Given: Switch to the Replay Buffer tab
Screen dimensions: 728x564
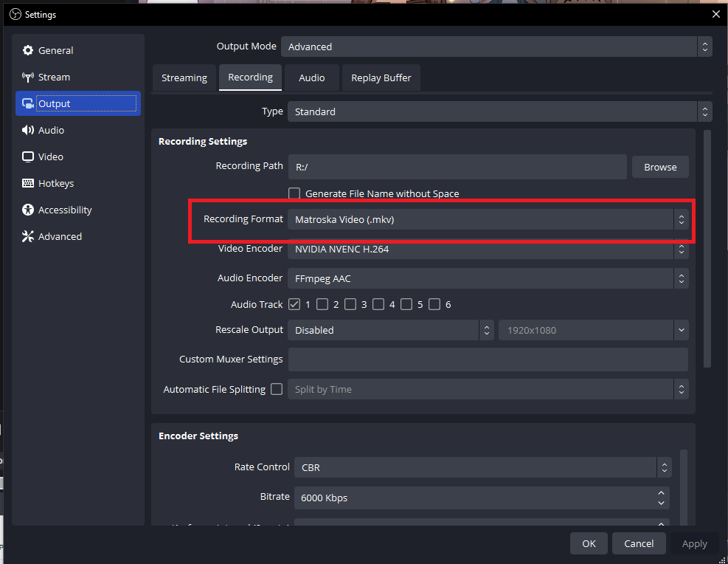Looking at the screenshot, I should [381, 78].
